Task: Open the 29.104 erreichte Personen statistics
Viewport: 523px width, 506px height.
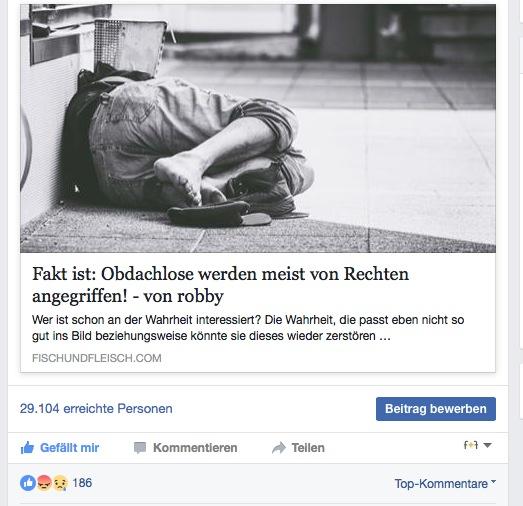Action: [x=96, y=409]
